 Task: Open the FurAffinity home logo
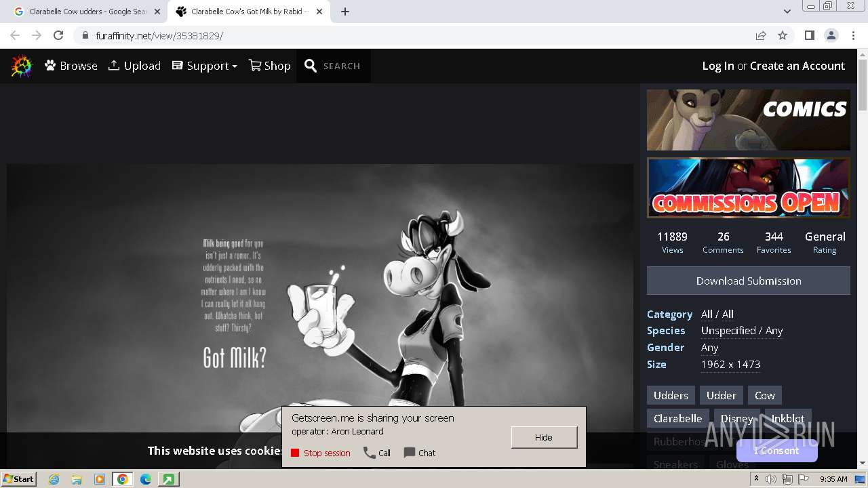[x=22, y=66]
